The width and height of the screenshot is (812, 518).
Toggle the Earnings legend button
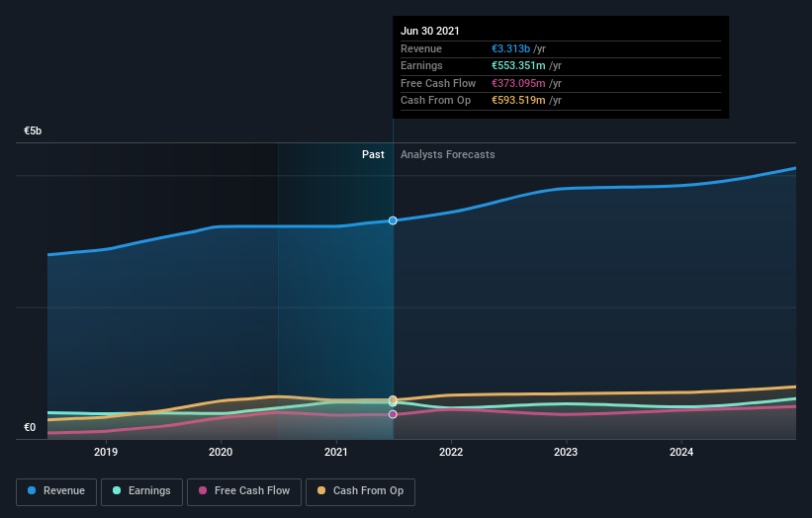click(x=141, y=491)
